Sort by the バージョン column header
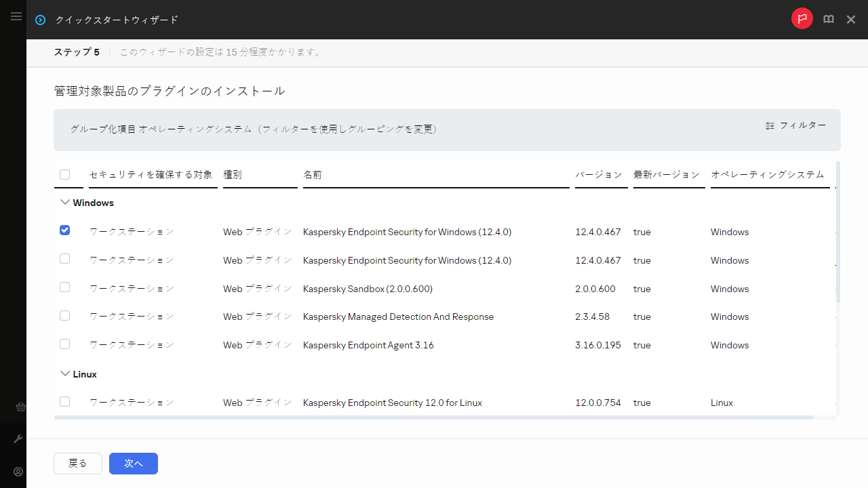The width and height of the screenshot is (868, 488). pyautogui.click(x=599, y=175)
